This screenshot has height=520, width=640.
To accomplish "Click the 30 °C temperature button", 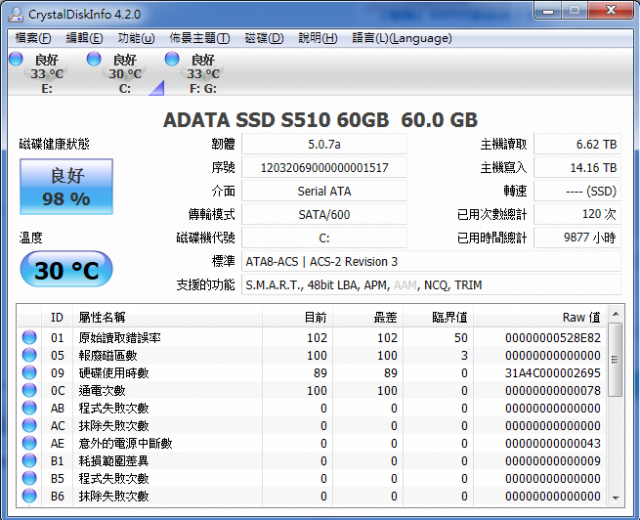I will (67, 269).
